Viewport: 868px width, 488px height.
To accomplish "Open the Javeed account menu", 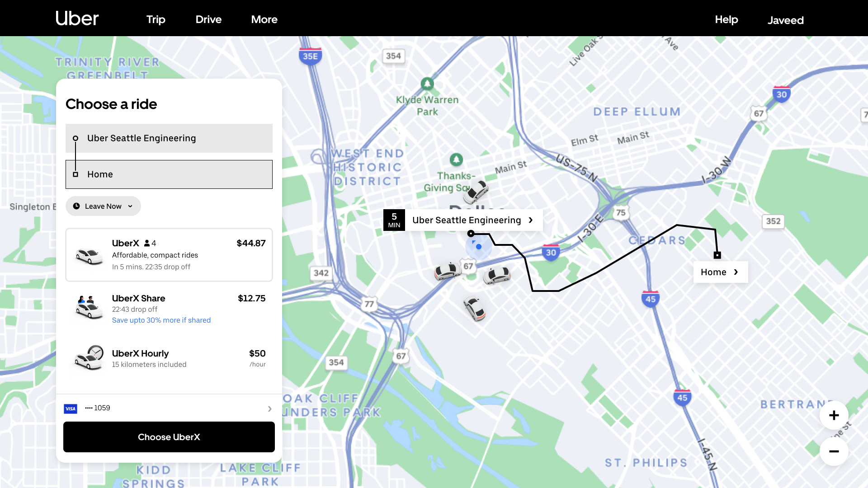I will coord(786,20).
